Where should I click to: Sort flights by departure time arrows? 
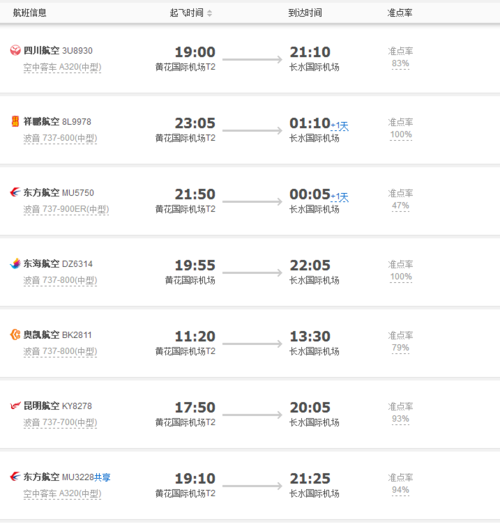point(209,13)
